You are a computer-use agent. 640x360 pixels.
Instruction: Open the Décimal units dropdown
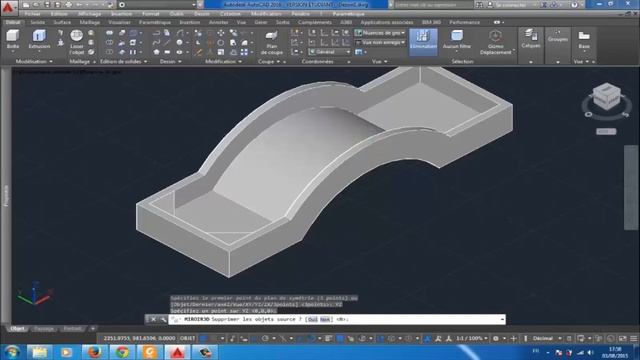[x=547, y=338]
